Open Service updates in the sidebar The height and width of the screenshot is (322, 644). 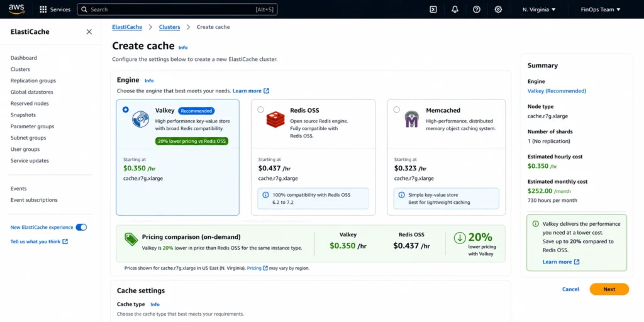pyautogui.click(x=30, y=160)
